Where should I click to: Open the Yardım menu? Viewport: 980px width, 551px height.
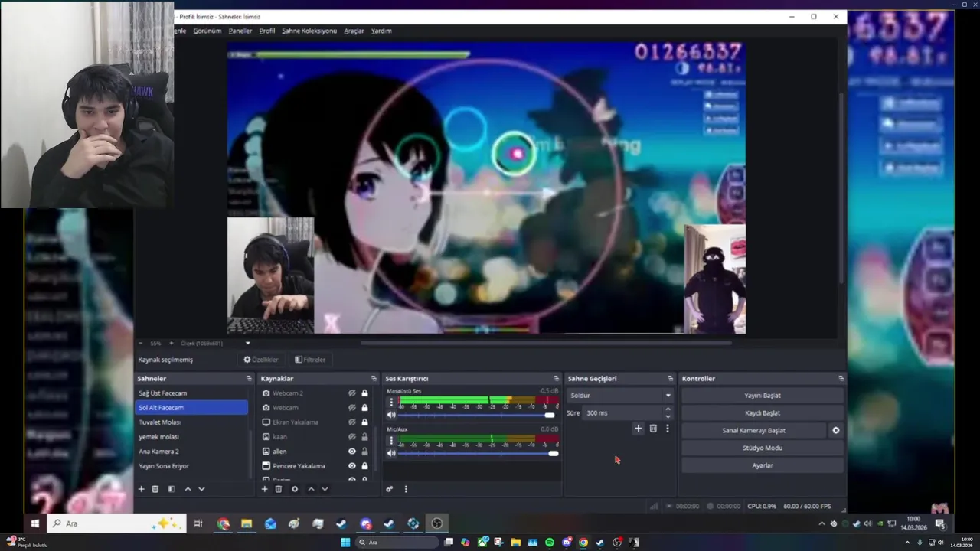point(381,31)
